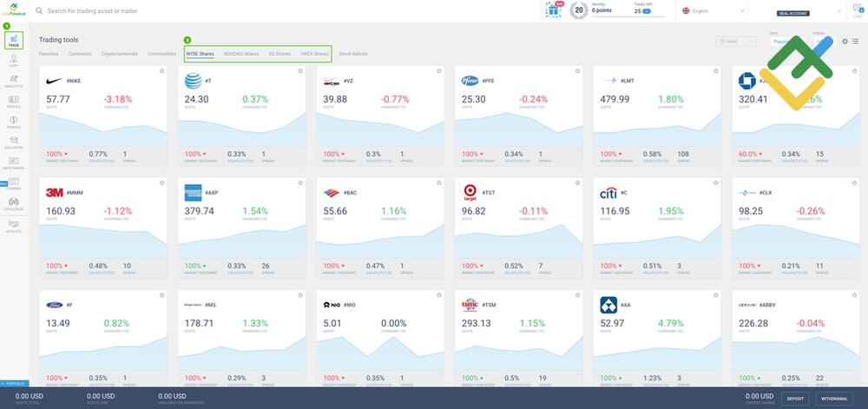The height and width of the screenshot is (409, 868).
Task: Click the Deposit button
Action: click(x=795, y=399)
